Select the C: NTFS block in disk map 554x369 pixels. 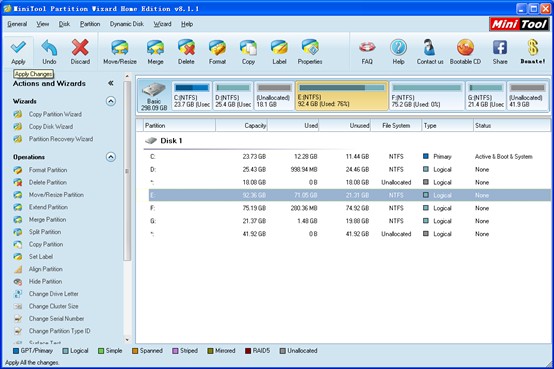[x=192, y=96]
